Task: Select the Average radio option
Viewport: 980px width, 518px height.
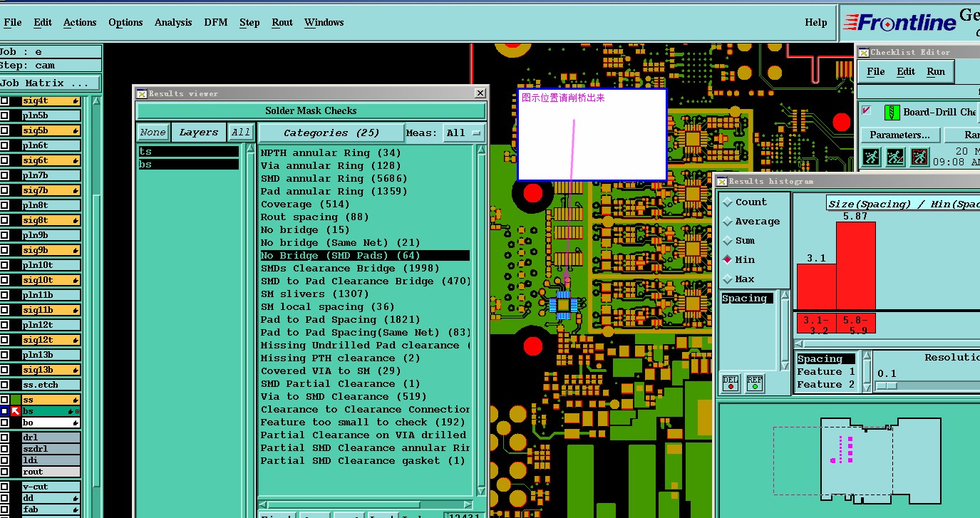Action: point(728,222)
